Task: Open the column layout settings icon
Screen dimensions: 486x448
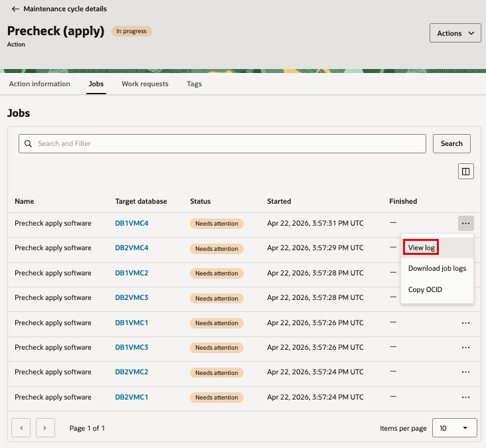Action: click(466, 171)
